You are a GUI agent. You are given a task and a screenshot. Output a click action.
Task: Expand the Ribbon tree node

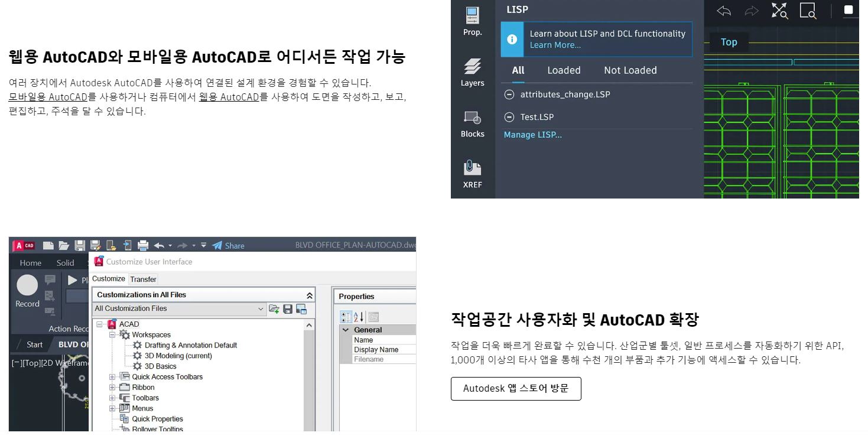coord(112,388)
